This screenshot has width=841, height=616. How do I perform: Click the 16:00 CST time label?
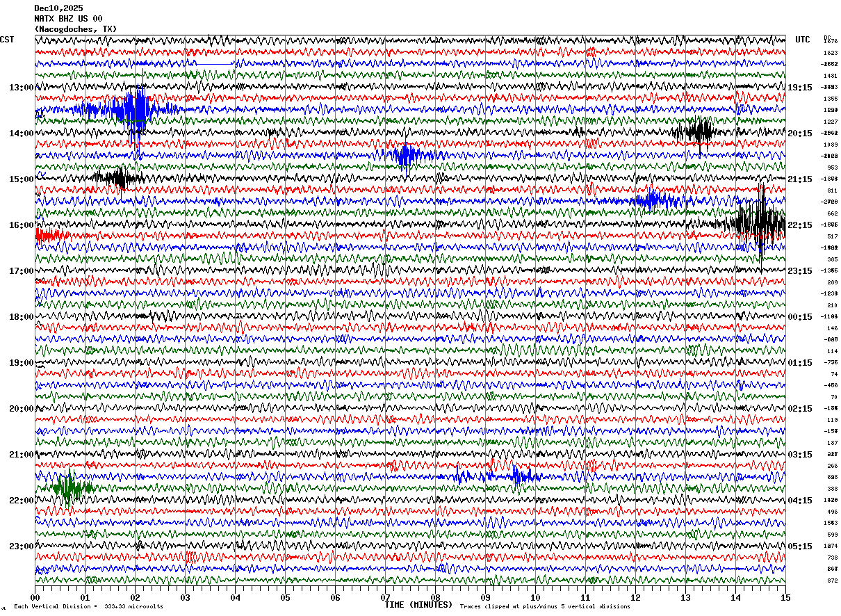(x=21, y=225)
